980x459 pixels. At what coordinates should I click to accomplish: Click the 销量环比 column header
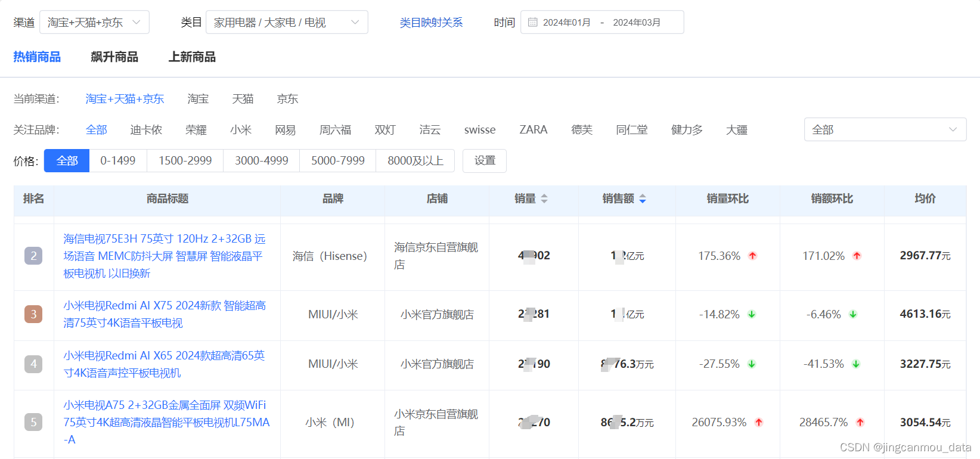point(728,199)
